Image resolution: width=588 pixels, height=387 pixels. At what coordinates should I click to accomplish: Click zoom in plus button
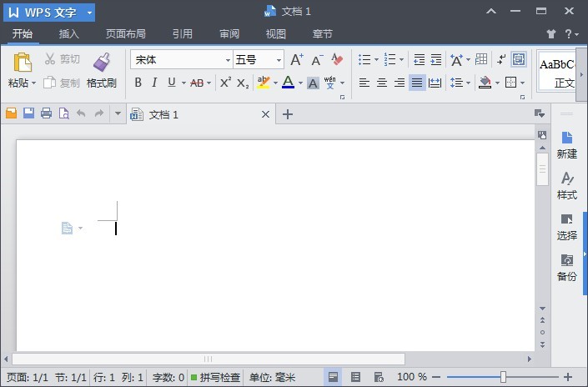[568, 377]
